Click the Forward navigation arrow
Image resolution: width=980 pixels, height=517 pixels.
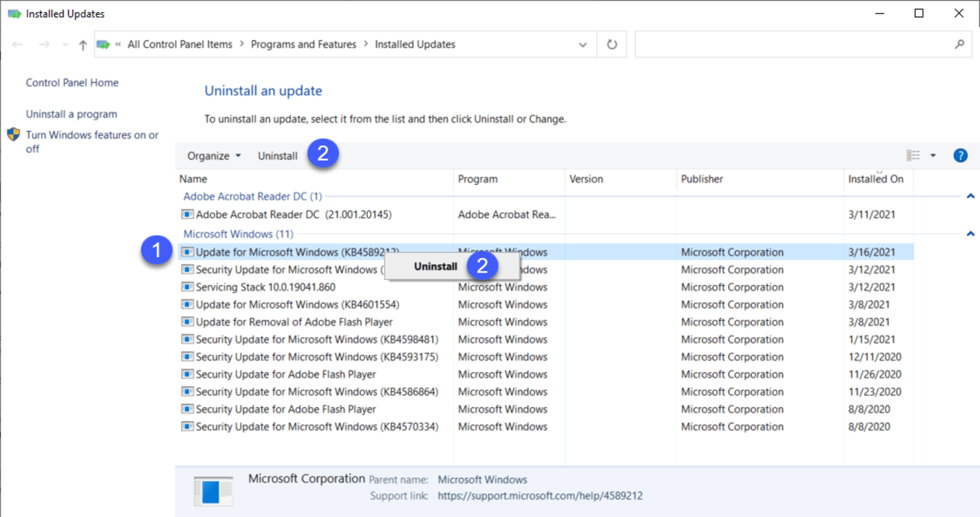coord(44,44)
